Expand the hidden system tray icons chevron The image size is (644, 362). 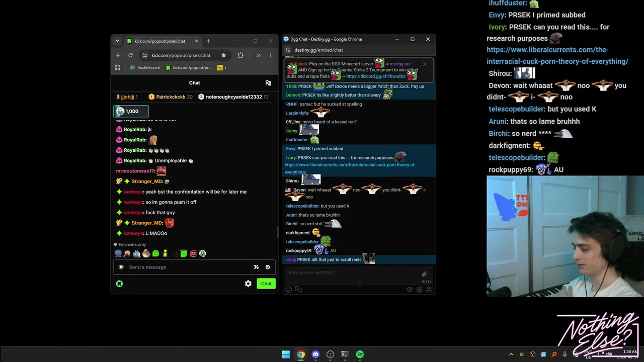511,354
